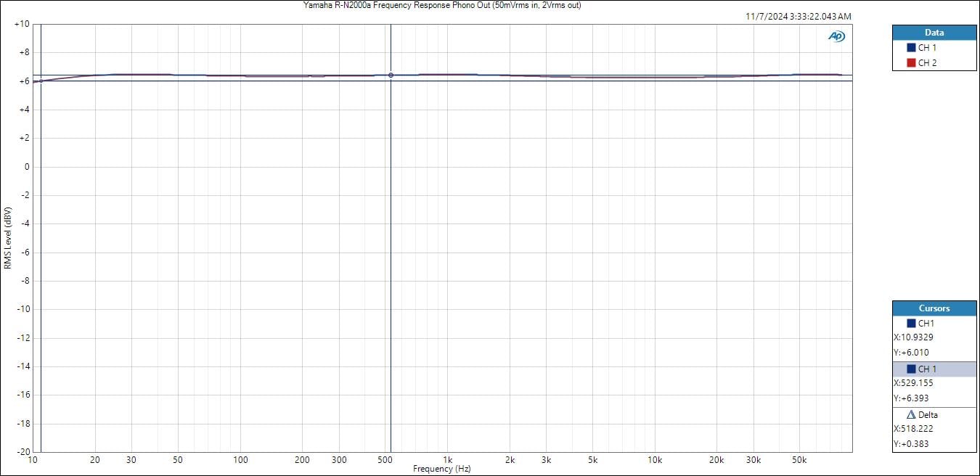Image resolution: width=980 pixels, height=476 pixels.
Task: Click the delta X:518.222 readout
Action: coord(913,429)
